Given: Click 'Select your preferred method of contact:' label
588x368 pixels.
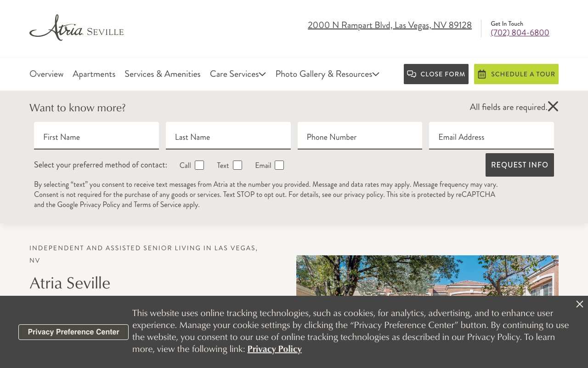Looking at the screenshot, I should pyautogui.click(x=101, y=165).
